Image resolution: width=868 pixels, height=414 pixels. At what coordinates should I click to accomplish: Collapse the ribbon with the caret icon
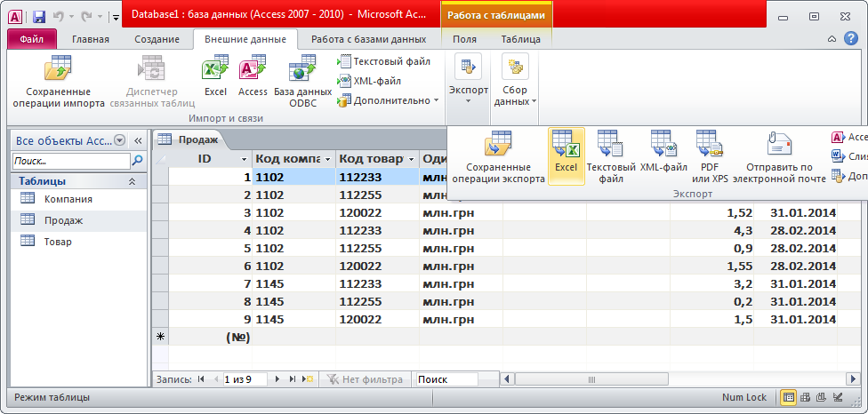click(832, 39)
